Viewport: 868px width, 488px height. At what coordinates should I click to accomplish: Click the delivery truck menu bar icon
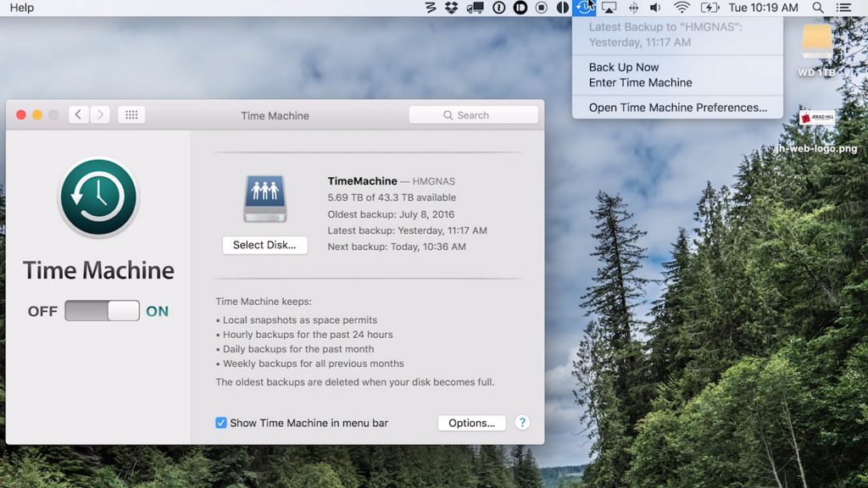click(x=475, y=8)
